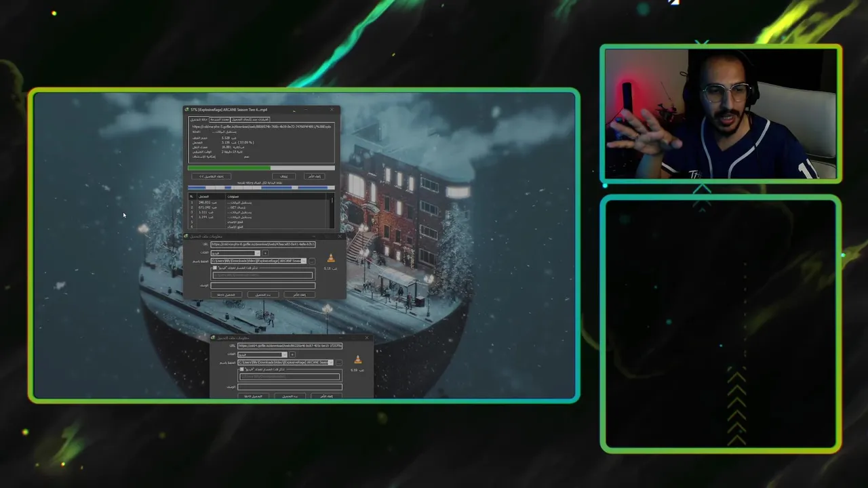Select connection row 3 showing 1.111

pyautogui.click(x=259, y=212)
